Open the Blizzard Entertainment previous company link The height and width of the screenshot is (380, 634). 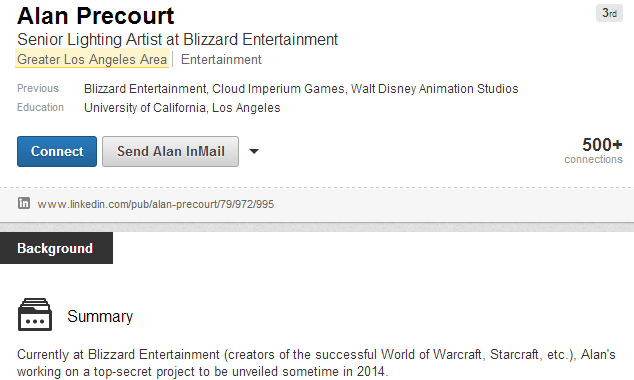(x=146, y=89)
